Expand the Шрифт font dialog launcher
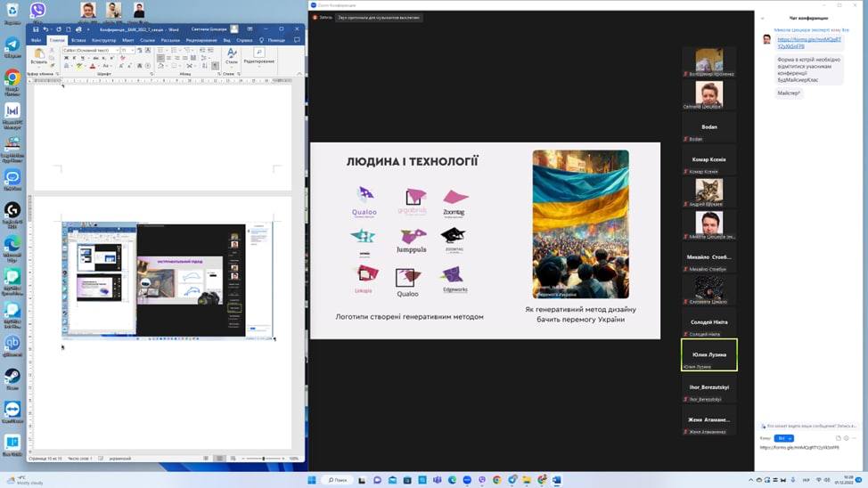868x488 pixels. [x=151, y=74]
